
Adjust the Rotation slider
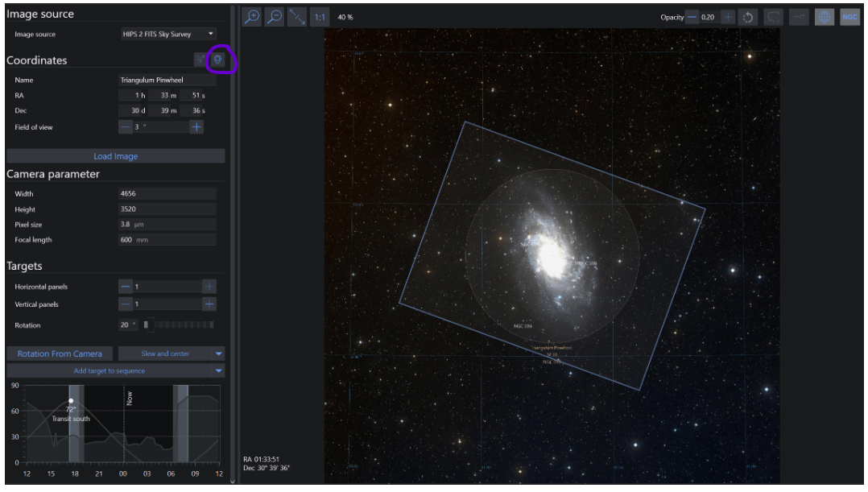pos(178,325)
